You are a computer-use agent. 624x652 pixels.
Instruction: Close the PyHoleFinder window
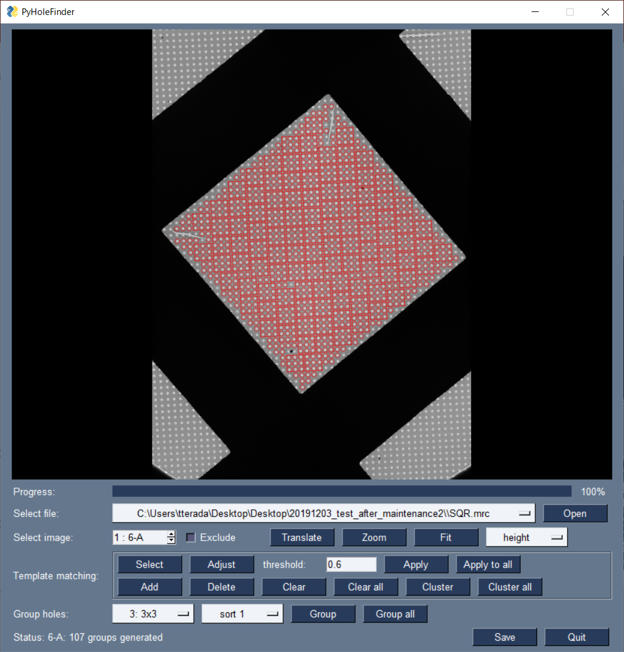click(x=605, y=12)
